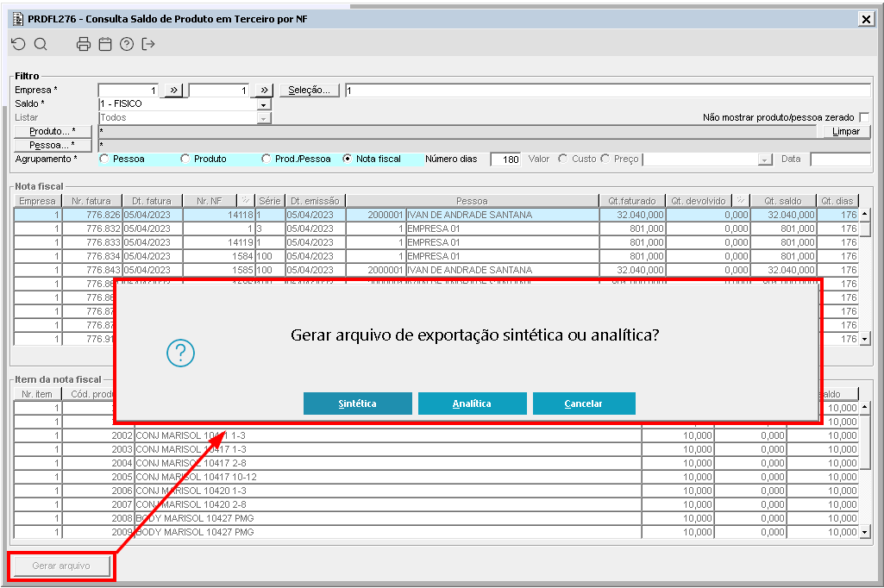Click the Nr. fatura column header

91,201
